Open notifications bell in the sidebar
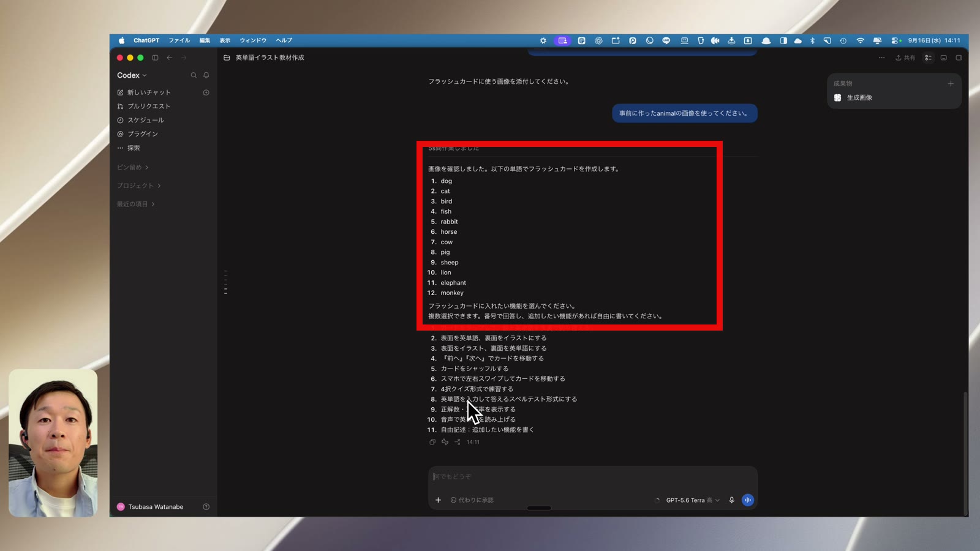This screenshot has height=551, width=980. [x=206, y=75]
